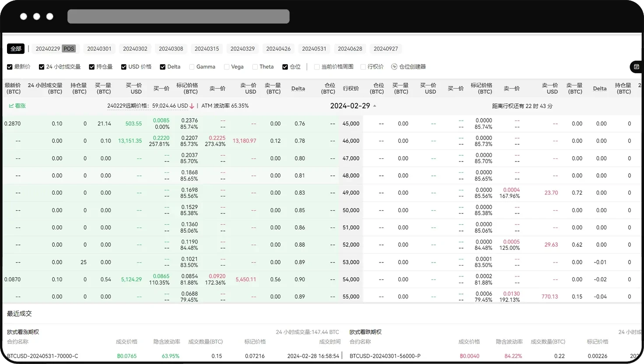Click the 欧式看涨期权 heading
644x364 pixels.
[x=23, y=332]
